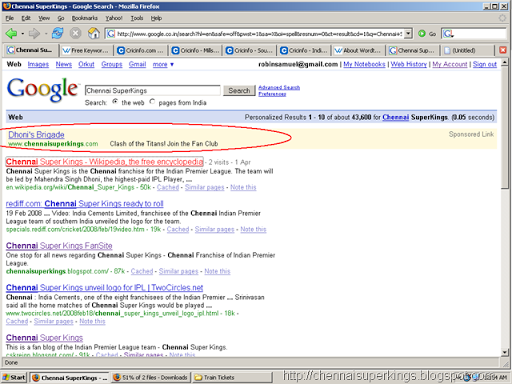Open the Advanced Search link

click(279, 87)
